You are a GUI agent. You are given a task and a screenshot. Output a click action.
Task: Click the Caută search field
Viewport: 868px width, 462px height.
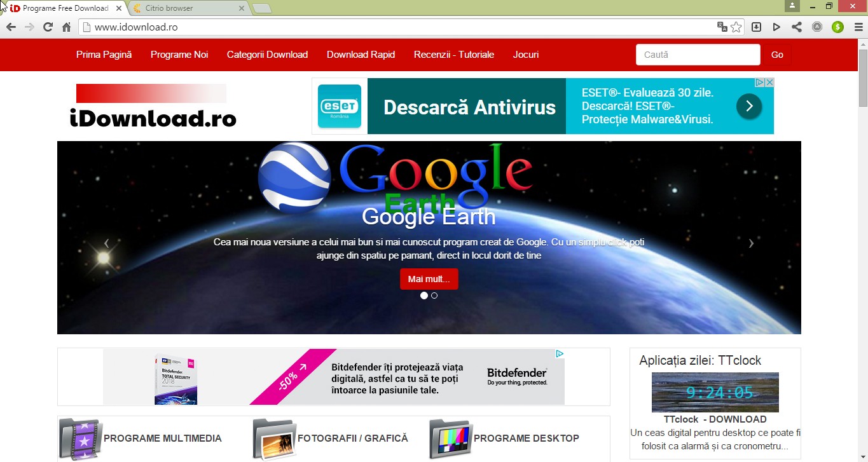[x=698, y=55]
